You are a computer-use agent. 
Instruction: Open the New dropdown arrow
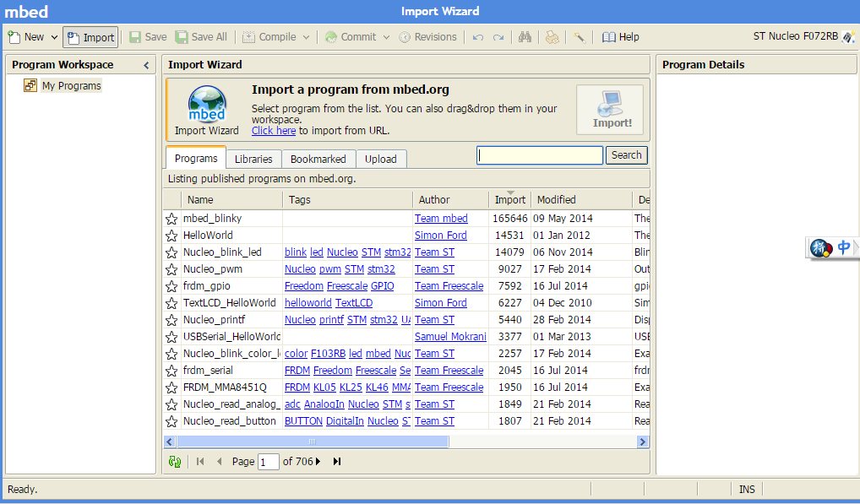pyautogui.click(x=54, y=37)
